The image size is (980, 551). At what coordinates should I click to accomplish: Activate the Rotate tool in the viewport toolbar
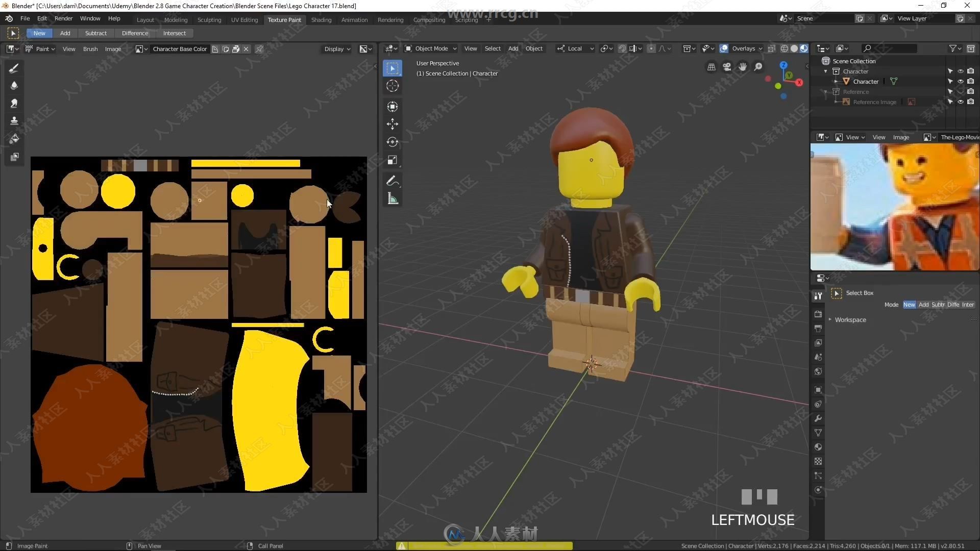pos(392,142)
